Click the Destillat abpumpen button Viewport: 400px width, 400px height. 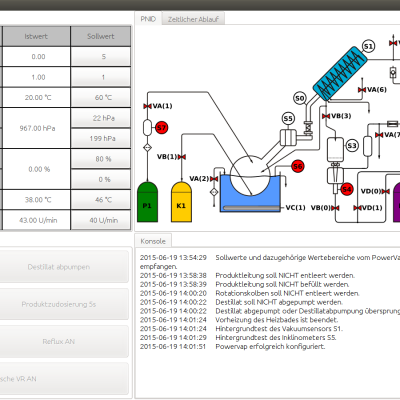click(x=59, y=267)
